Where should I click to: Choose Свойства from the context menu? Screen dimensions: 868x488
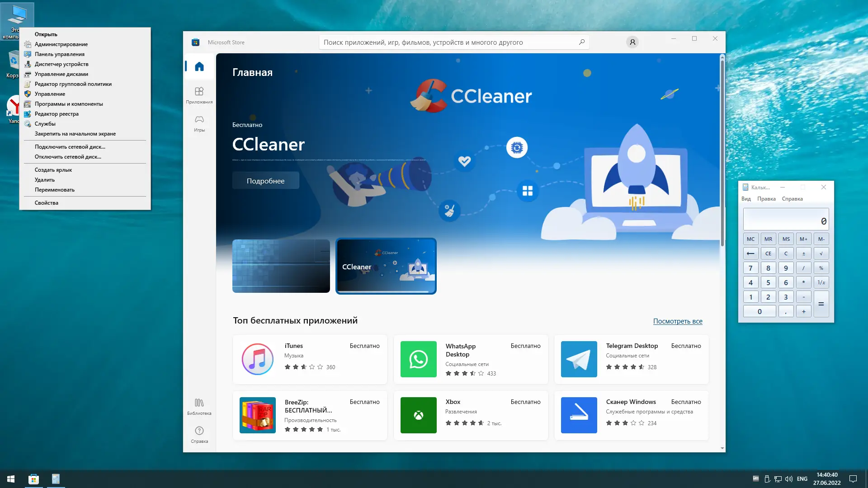pos(47,203)
